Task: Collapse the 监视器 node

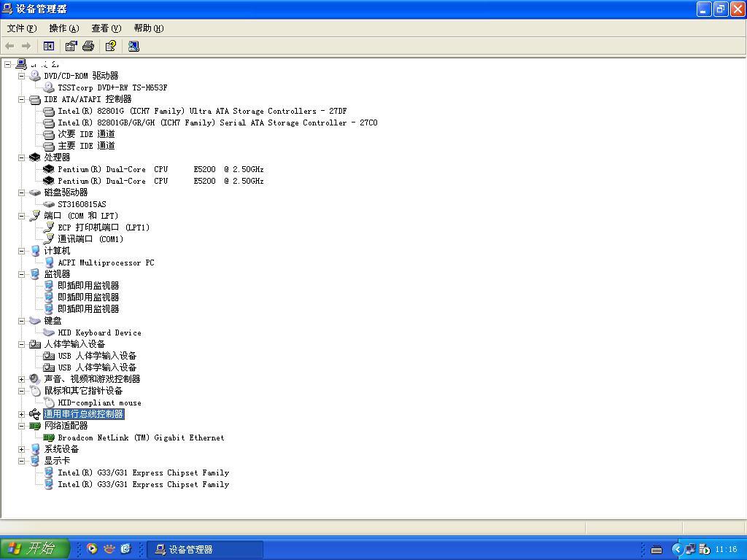Action: [x=21, y=274]
